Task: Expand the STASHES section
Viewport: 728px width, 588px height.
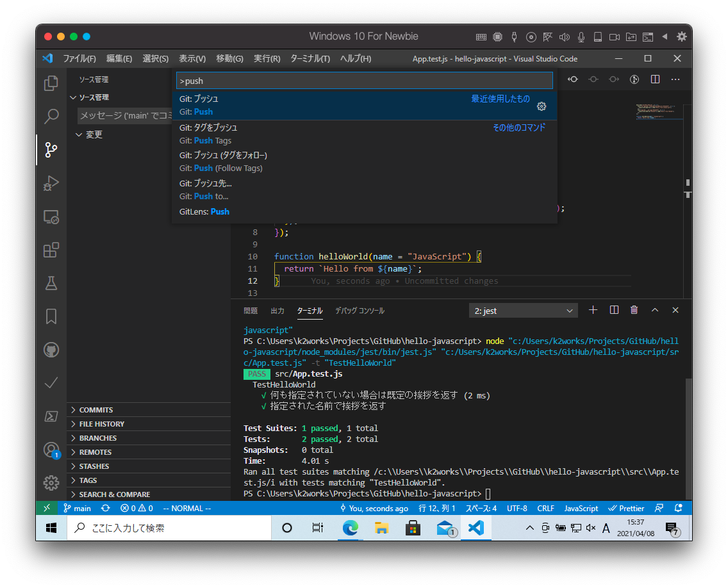Action: pyautogui.click(x=94, y=466)
